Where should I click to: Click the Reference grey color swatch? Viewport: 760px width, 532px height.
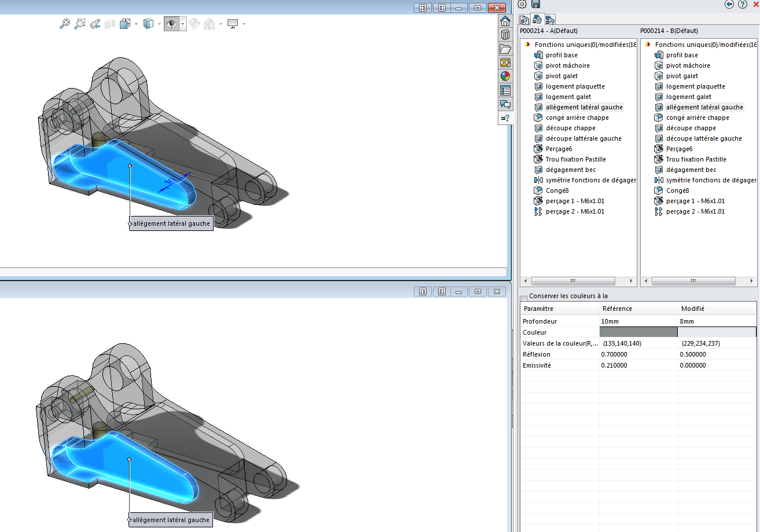pyautogui.click(x=638, y=332)
